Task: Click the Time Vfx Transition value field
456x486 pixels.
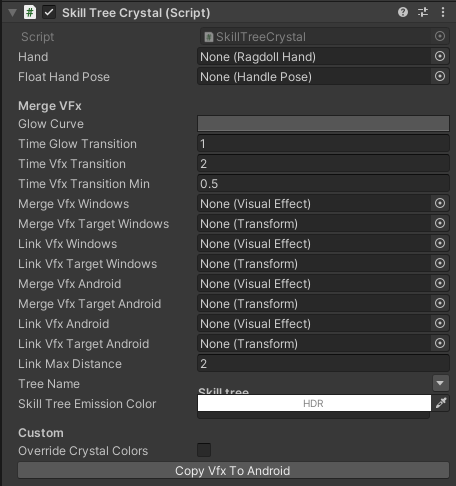Action: pos(323,164)
